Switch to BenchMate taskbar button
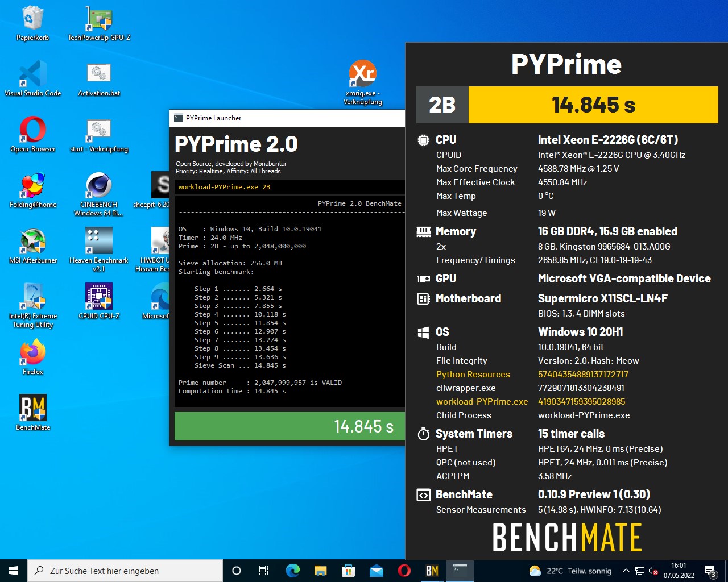 [432, 571]
